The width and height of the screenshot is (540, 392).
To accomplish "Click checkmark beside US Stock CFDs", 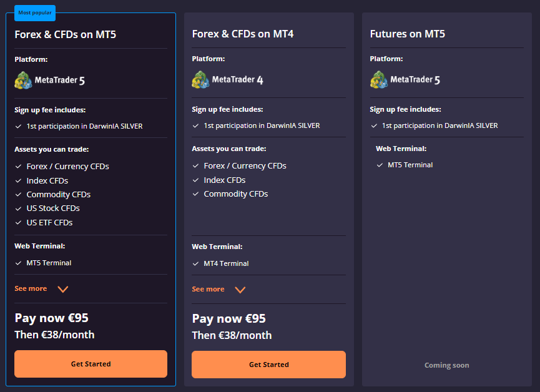I will point(19,208).
